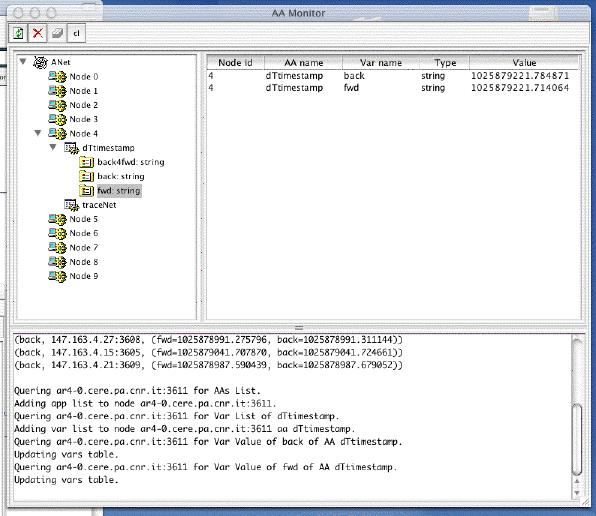Sort table by the Value column header
Image resolution: width=596 pixels, height=516 pixels.
(x=524, y=63)
